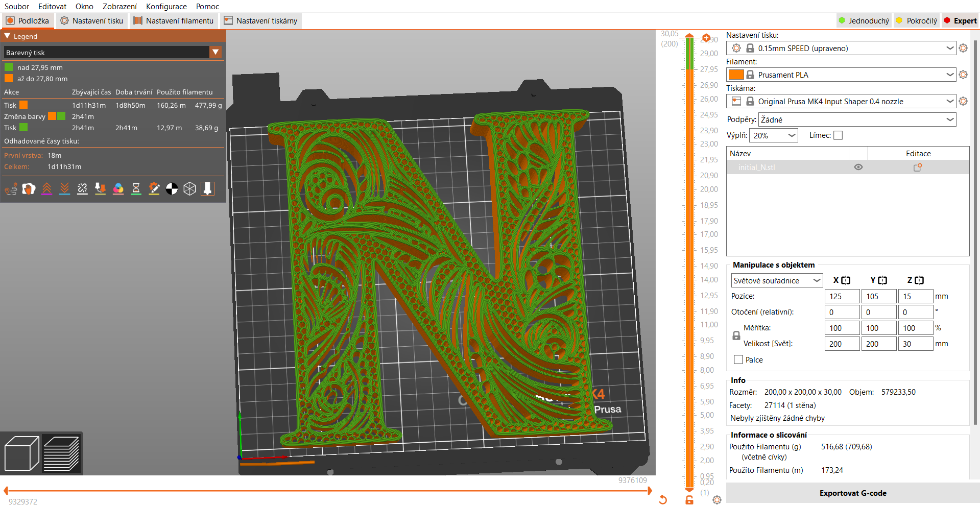Hide initial_N.stl with eye icon

858,167
